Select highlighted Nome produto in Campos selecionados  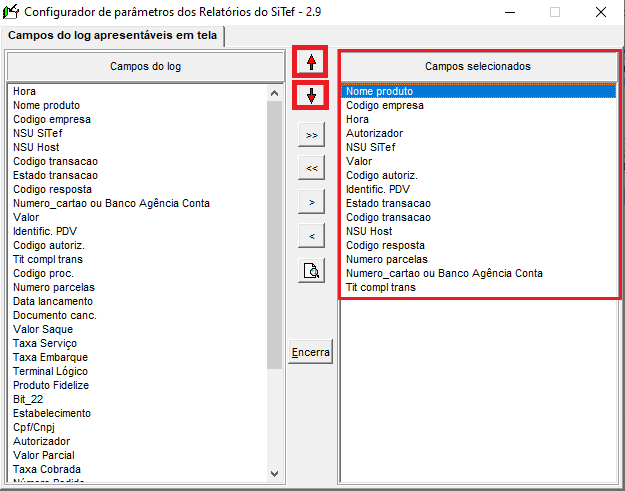(x=478, y=91)
